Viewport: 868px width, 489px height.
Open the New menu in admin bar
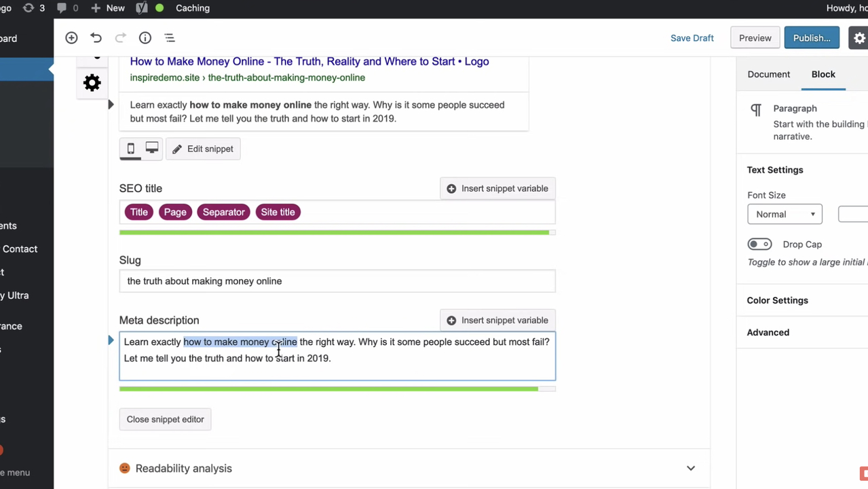click(108, 8)
